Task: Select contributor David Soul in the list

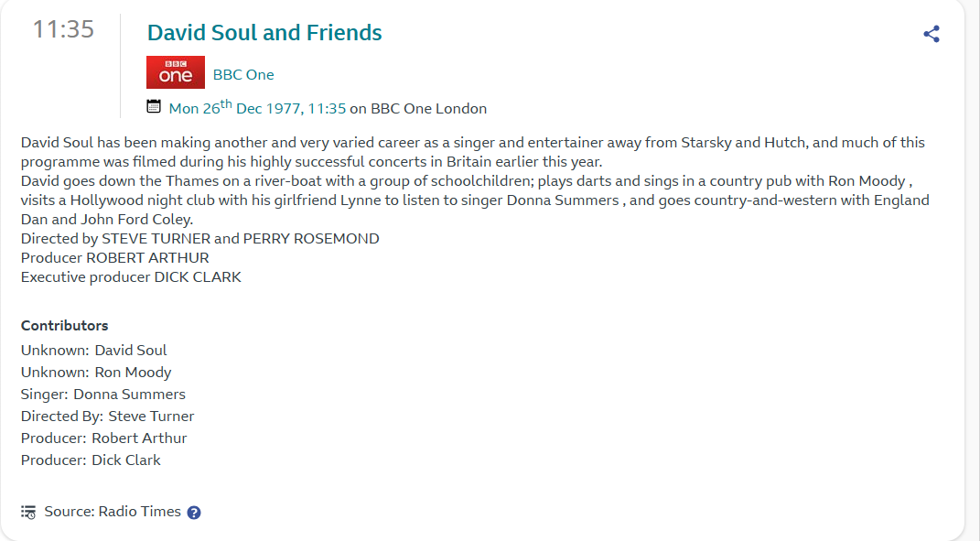Action: (x=131, y=351)
